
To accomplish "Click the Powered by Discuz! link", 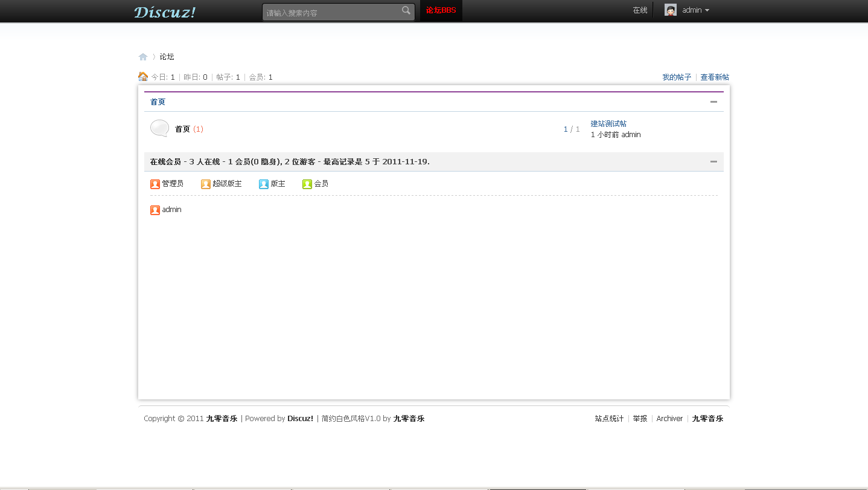I will 300,419.
